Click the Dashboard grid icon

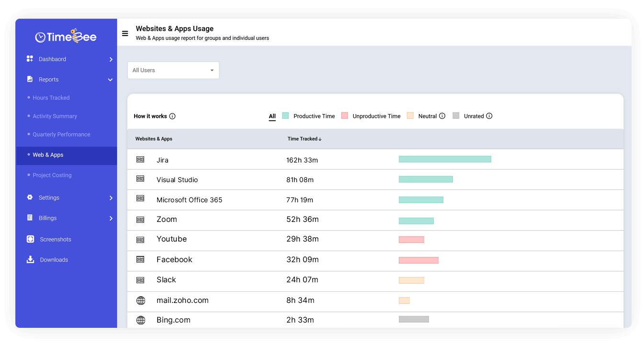30,59
